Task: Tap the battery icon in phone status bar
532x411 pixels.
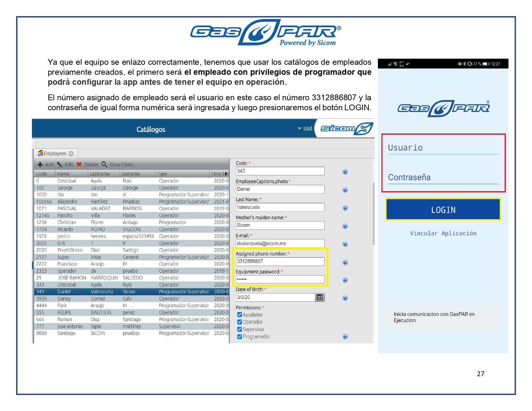Action: [486, 64]
